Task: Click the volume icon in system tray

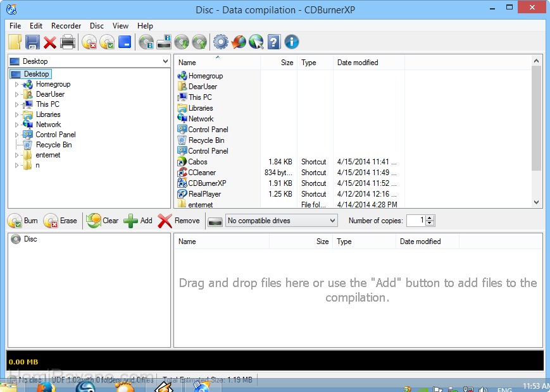Action: click(x=483, y=389)
